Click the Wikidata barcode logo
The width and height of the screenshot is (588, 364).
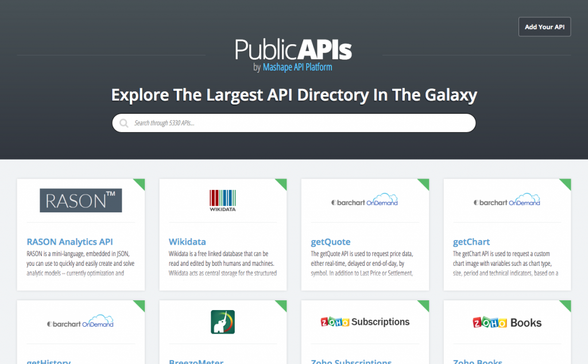pyautogui.click(x=222, y=200)
